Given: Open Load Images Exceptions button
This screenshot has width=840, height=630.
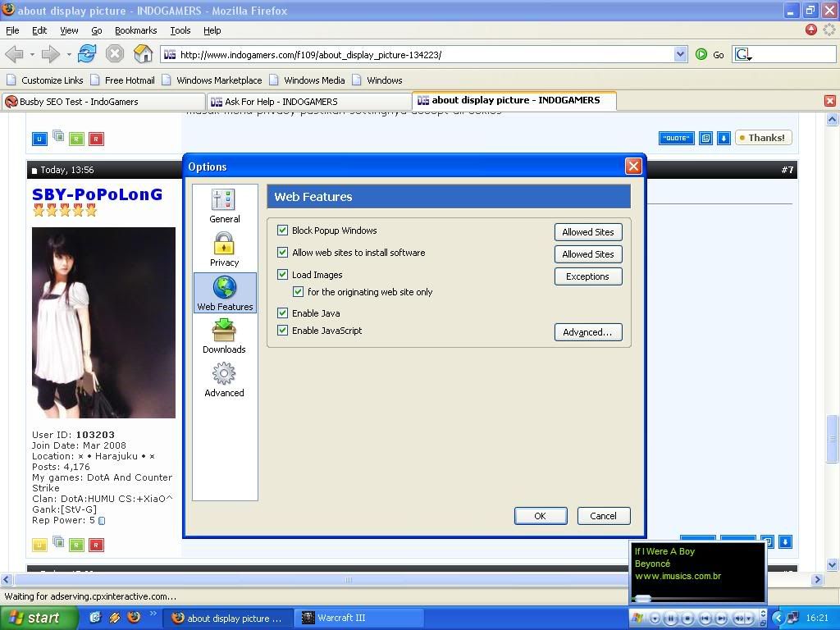Looking at the screenshot, I should pyautogui.click(x=587, y=276).
